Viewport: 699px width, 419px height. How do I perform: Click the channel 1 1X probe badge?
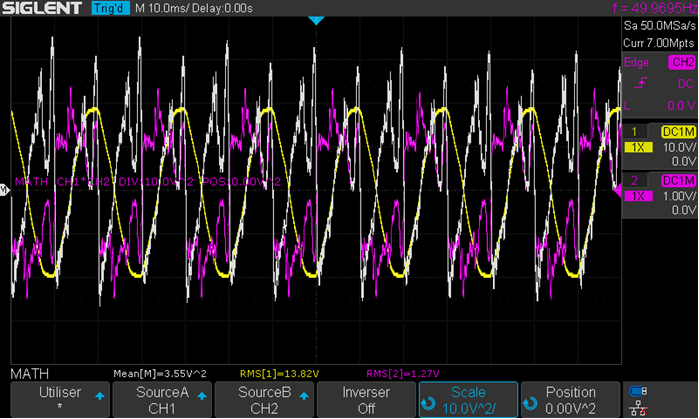(x=638, y=148)
